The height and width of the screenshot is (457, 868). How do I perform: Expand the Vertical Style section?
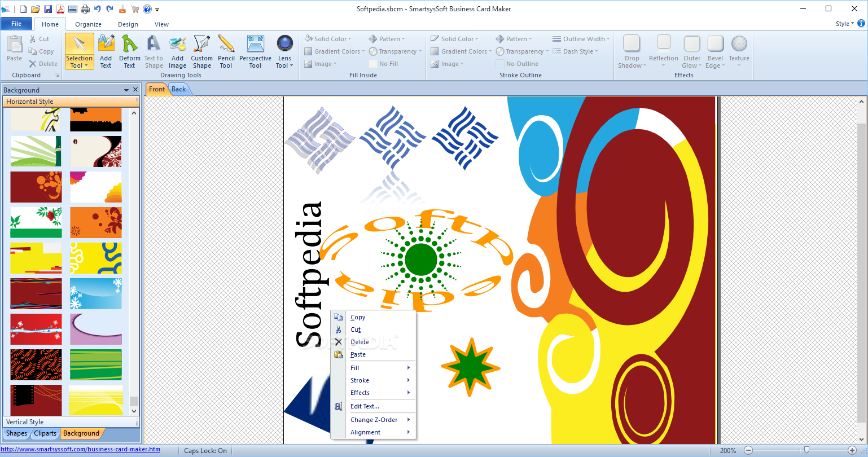click(x=71, y=422)
